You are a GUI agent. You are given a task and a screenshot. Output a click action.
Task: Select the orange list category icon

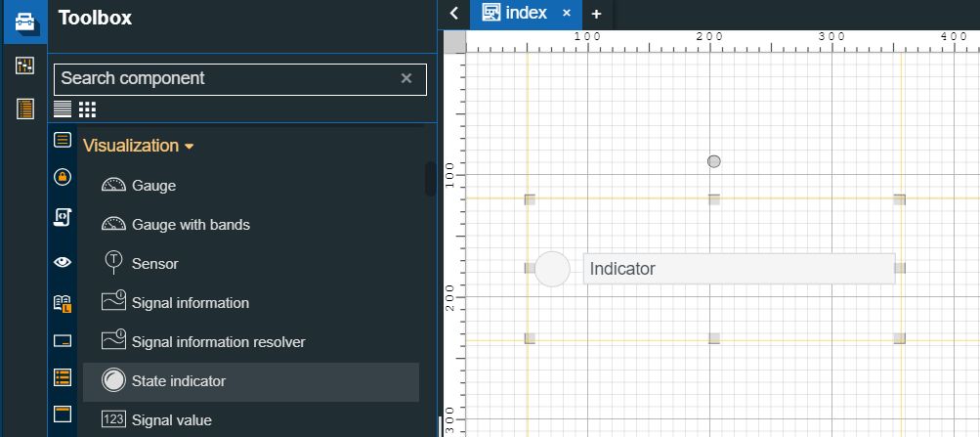63,377
